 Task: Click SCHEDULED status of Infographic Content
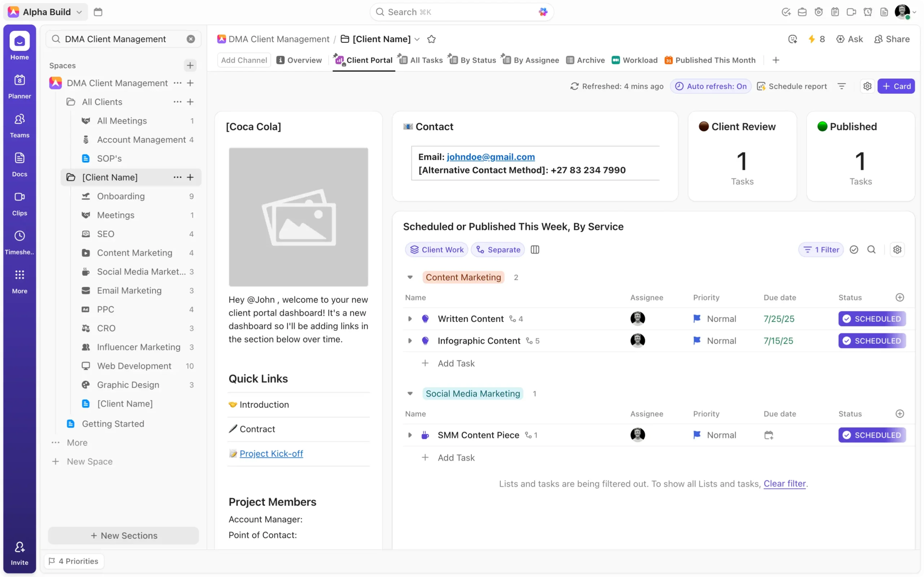pyautogui.click(x=872, y=341)
